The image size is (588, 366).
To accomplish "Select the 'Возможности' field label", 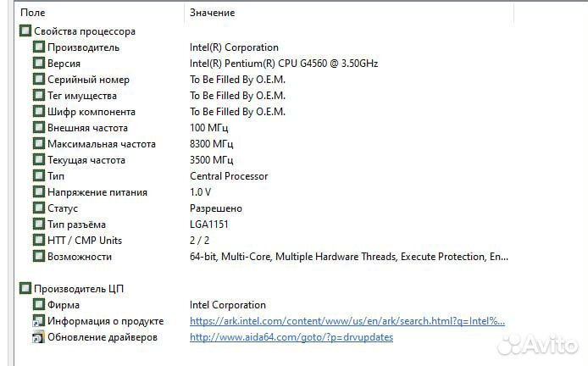I will tap(80, 257).
